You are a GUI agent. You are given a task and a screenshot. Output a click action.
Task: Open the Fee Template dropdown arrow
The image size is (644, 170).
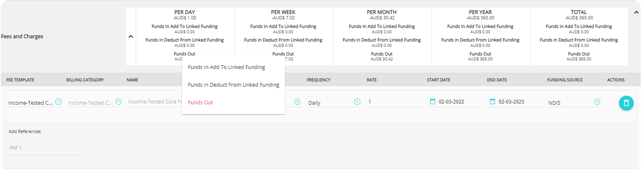(58, 102)
